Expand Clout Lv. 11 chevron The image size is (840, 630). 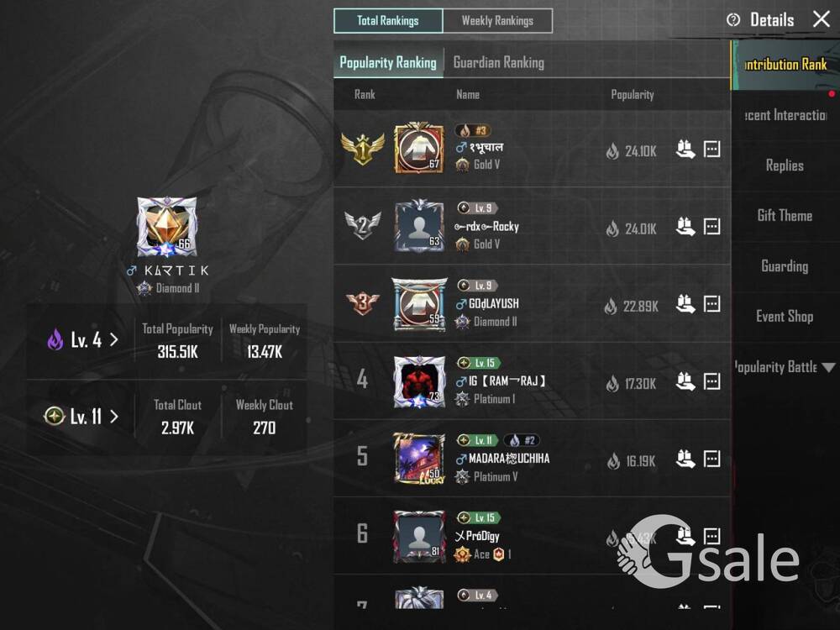tap(113, 417)
